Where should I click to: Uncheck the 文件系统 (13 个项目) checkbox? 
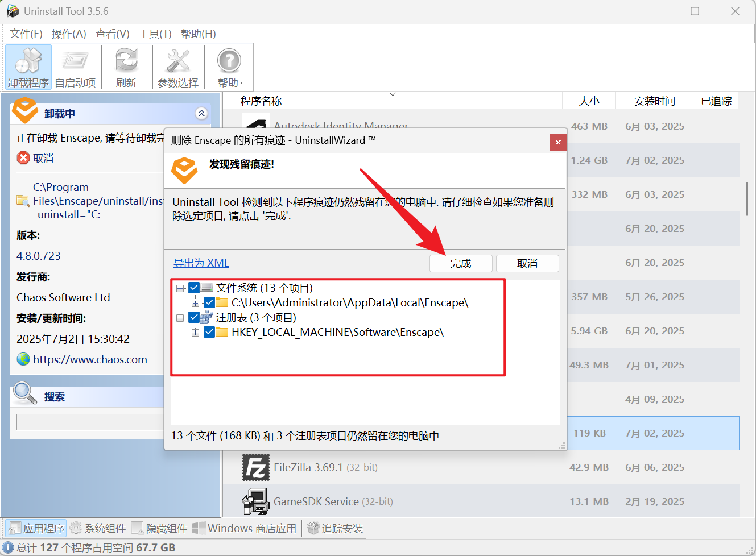[193, 288]
